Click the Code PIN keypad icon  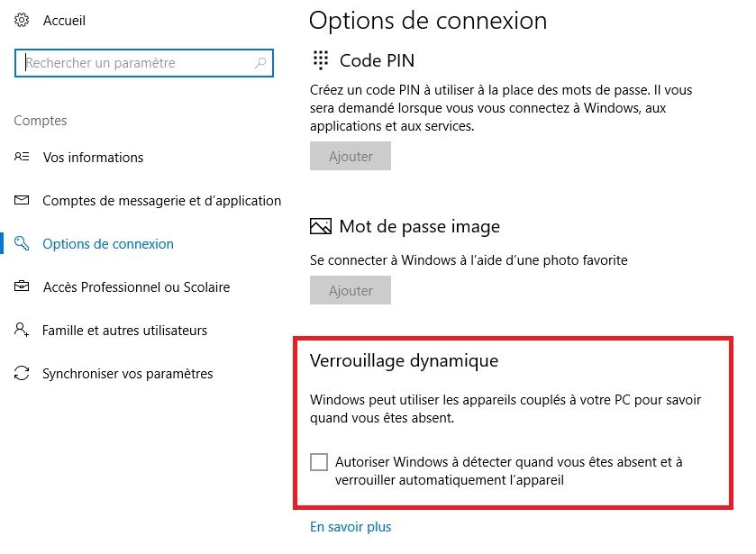(x=320, y=60)
